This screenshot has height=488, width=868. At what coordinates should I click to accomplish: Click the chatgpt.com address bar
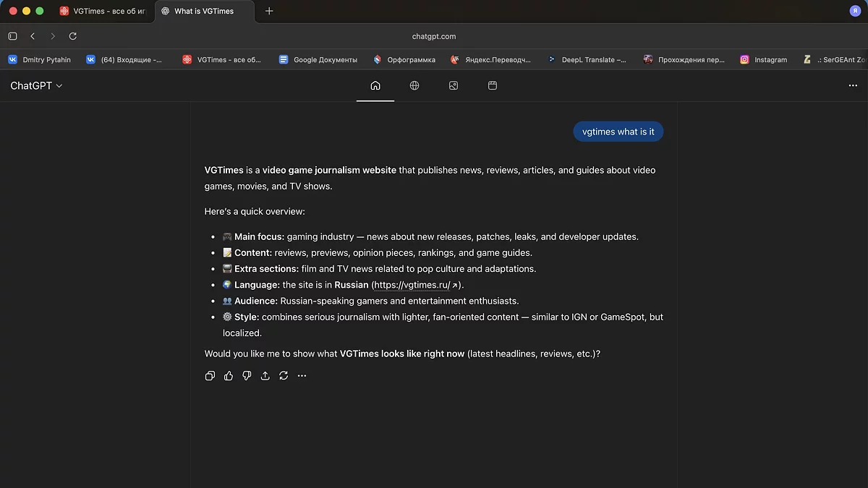pyautogui.click(x=434, y=36)
